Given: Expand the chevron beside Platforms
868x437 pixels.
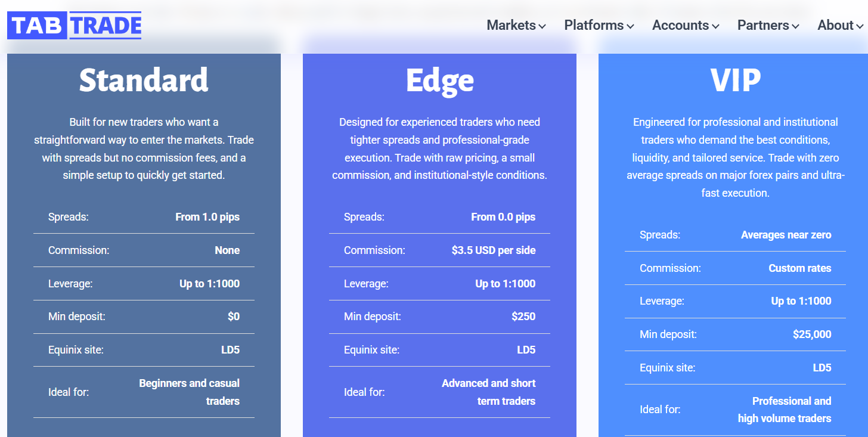Looking at the screenshot, I should [x=630, y=27].
